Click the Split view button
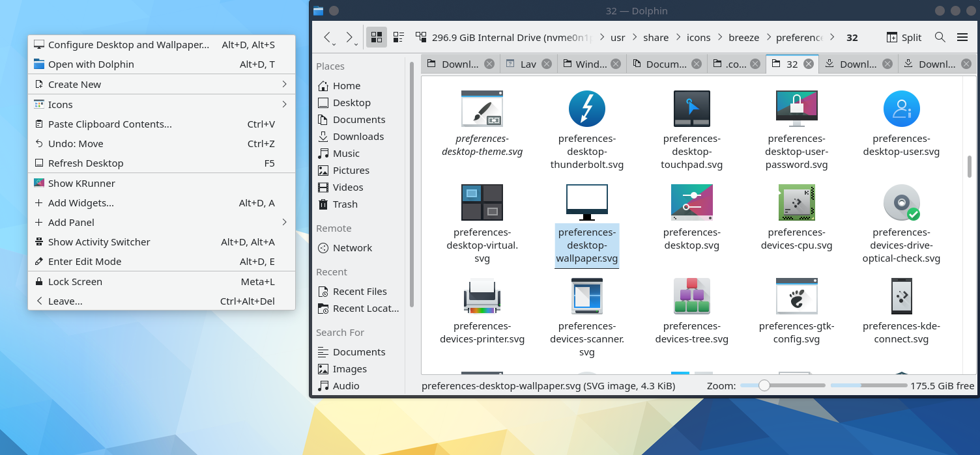This screenshot has width=980, height=455. tap(904, 37)
